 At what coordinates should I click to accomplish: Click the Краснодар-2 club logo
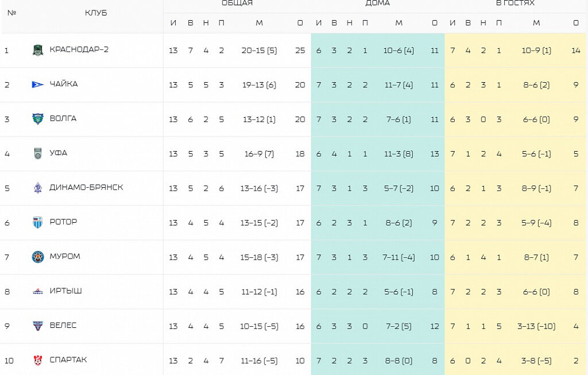pyautogui.click(x=38, y=51)
